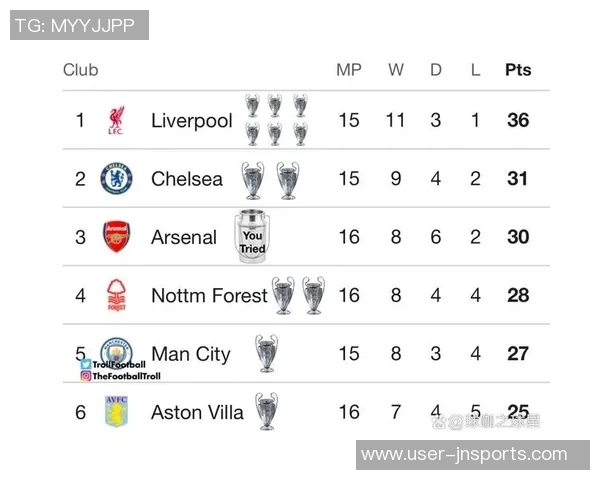Click Liverpool's 36 points value
The image size is (600, 480).
(518, 121)
